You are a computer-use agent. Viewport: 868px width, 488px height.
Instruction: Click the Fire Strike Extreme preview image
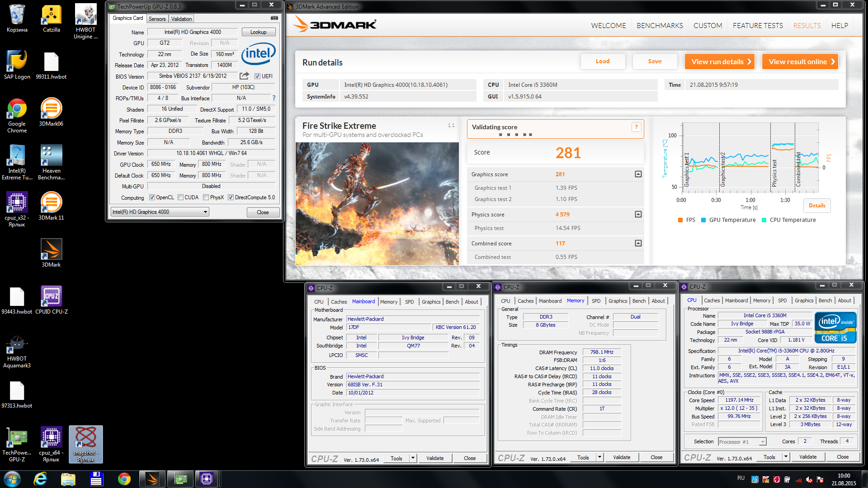pos(377,204)
